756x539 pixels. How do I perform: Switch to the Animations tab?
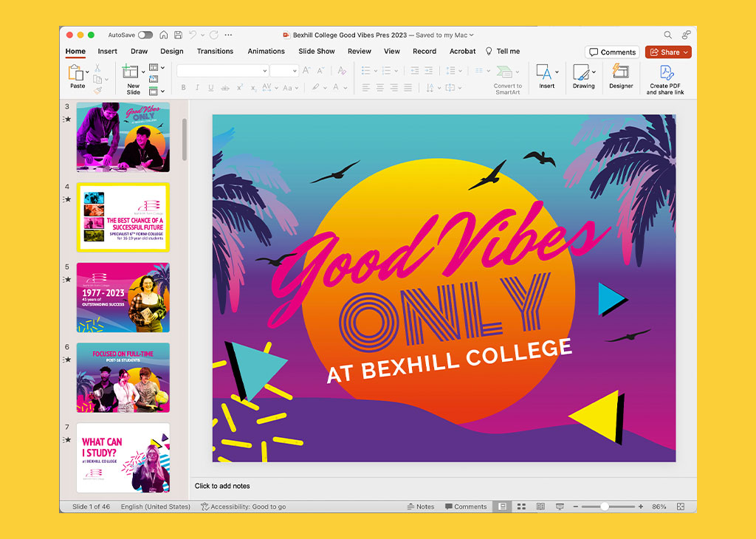266,51
